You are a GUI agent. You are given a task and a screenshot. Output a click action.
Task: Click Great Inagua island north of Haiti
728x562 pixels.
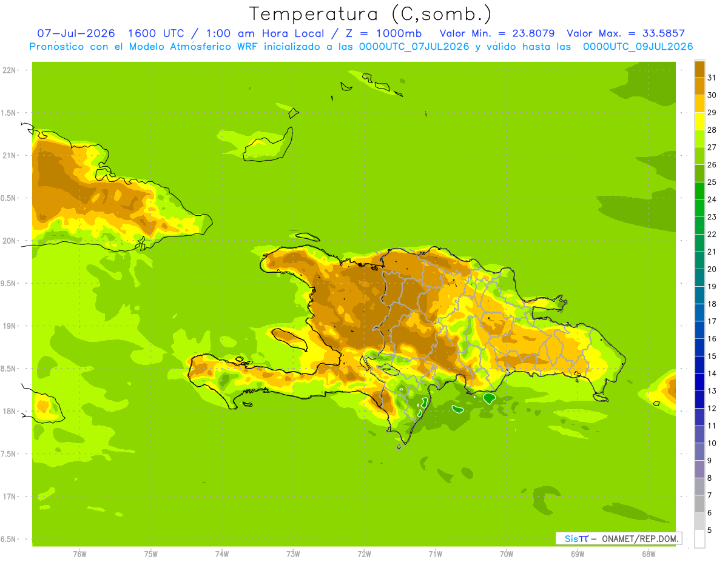tap(268, 146)
